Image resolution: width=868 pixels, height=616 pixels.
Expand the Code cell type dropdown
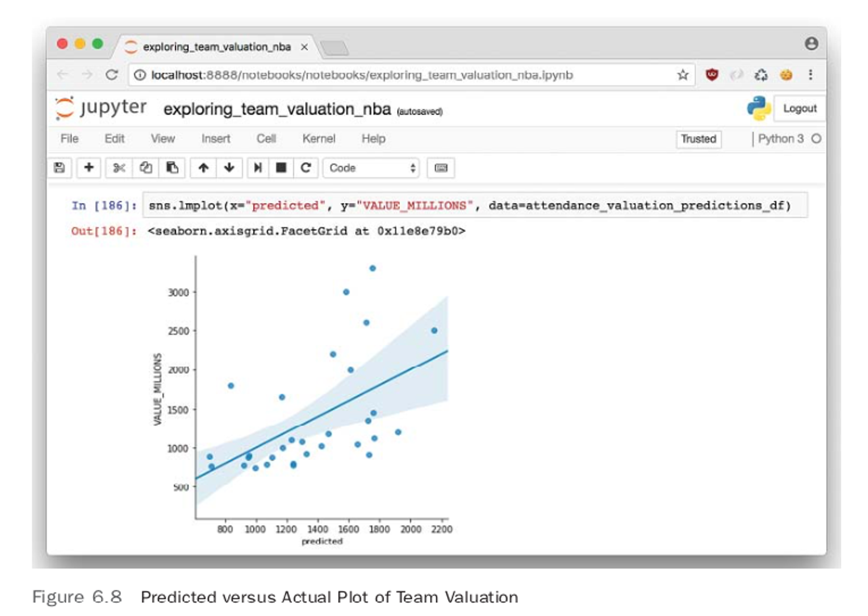371,168
